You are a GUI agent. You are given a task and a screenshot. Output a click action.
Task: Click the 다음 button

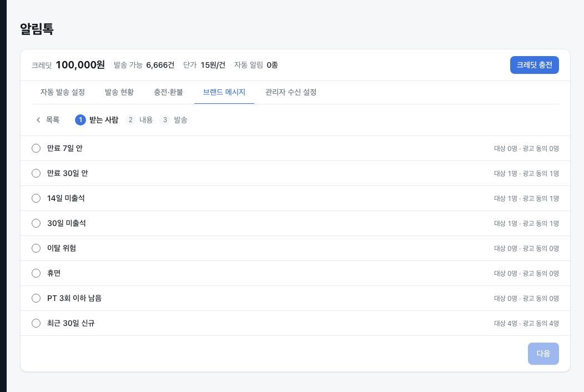click(x=543, y=354)
